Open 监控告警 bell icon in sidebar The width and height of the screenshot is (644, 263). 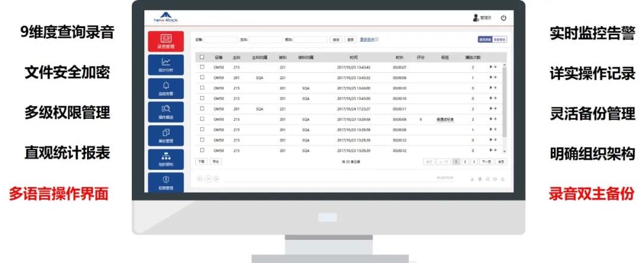point(165,89)
